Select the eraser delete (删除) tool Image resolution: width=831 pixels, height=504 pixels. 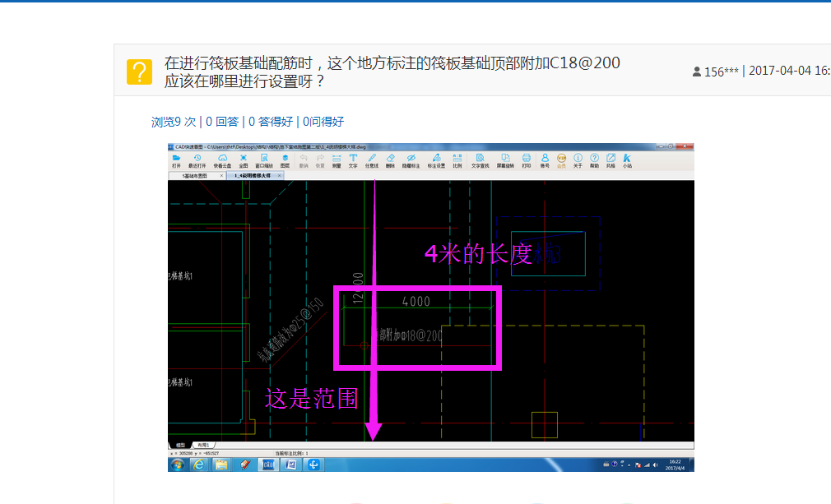(391, 161)
